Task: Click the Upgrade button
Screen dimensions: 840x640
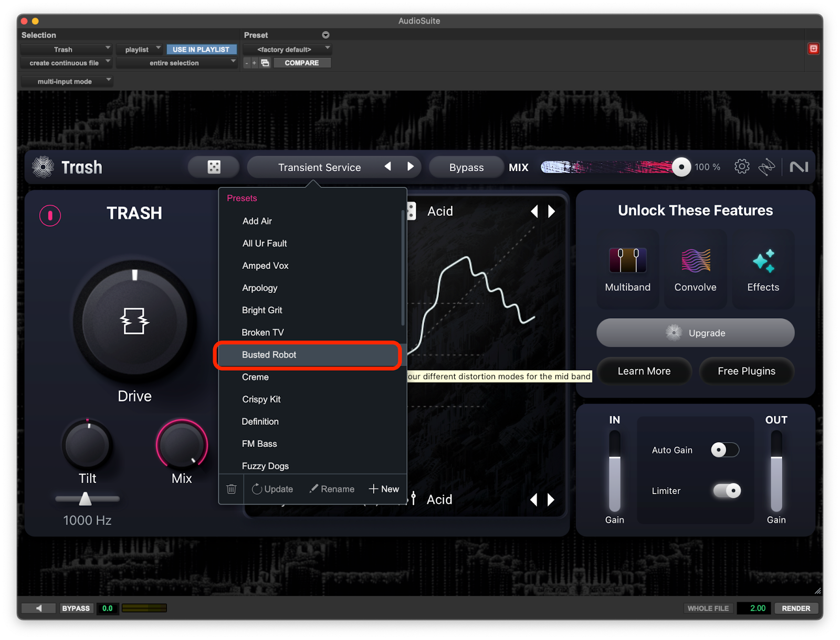Action: coord(695,333)
